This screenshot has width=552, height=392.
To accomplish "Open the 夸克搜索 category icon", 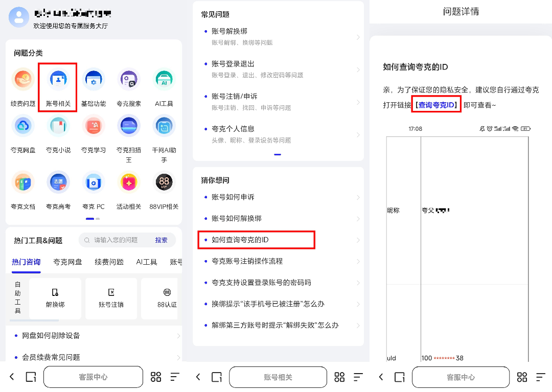I will click(129, 80).
